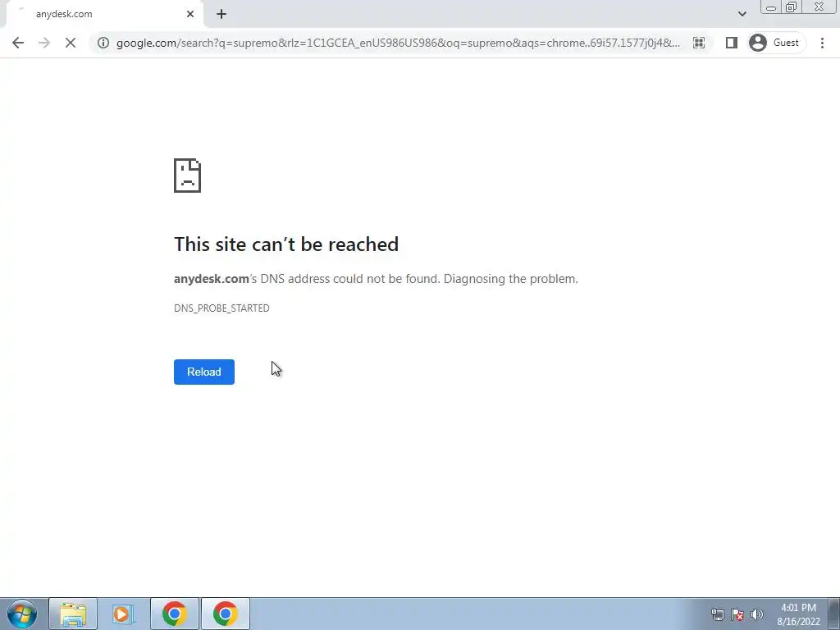Click the DNS_PROBE_STARTED error code
Screen dimensions: 840x630
click(x=221, y=308)
